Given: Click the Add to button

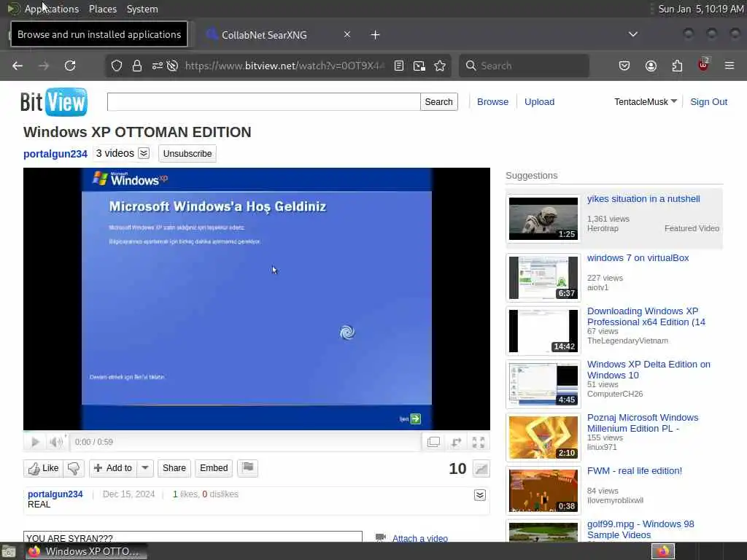Looking at the screenshot, I should tap(113, 468).
